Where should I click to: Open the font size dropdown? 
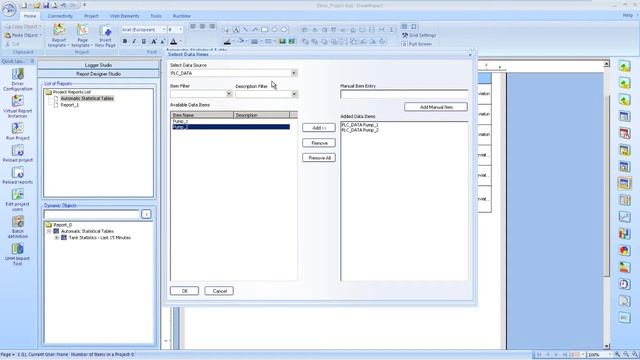[x=180, y=30]
